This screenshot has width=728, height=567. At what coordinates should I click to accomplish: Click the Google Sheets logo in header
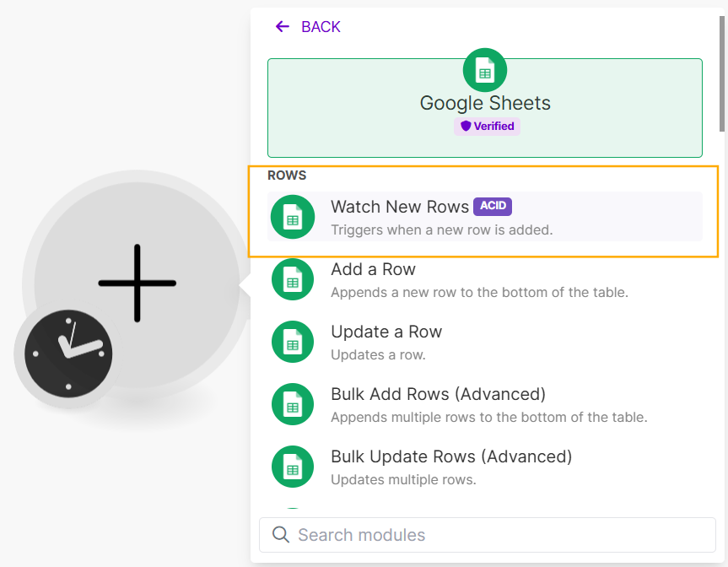point(485,71)
